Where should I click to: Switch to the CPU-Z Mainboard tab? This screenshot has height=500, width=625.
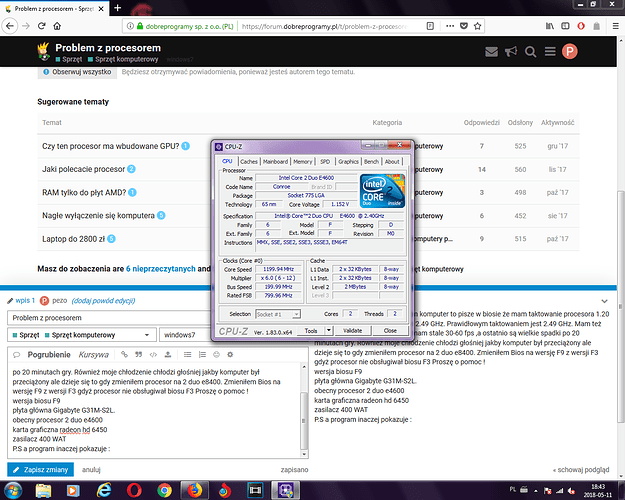275,161
